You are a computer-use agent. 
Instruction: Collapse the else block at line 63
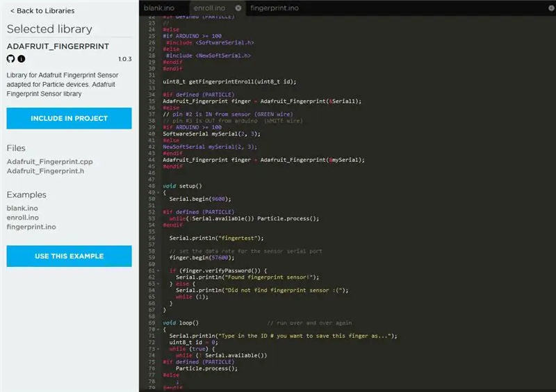pos(158,284)
